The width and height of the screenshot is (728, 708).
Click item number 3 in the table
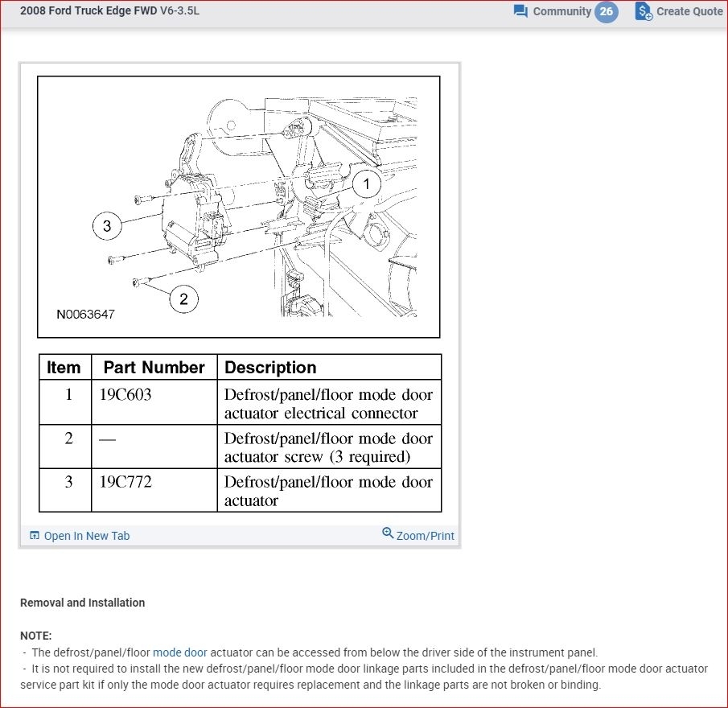pyautogui.click(x=68, y=482)
